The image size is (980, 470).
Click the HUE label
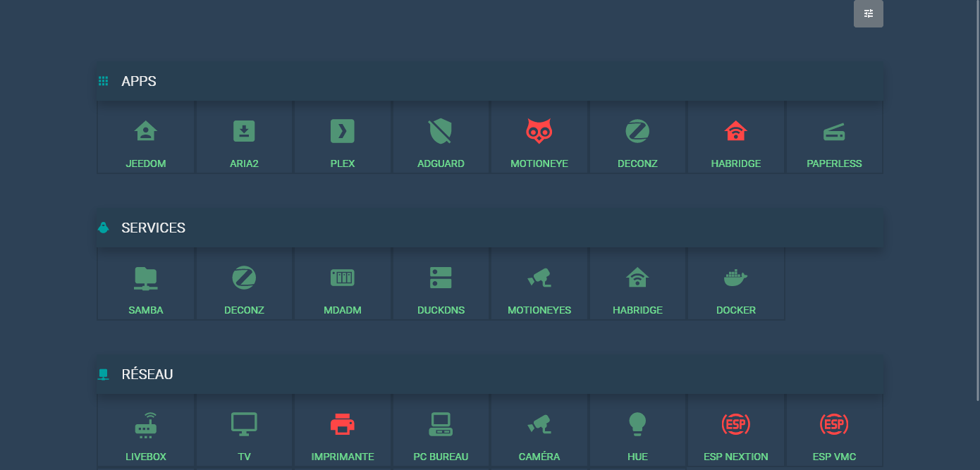coord(637,457)
